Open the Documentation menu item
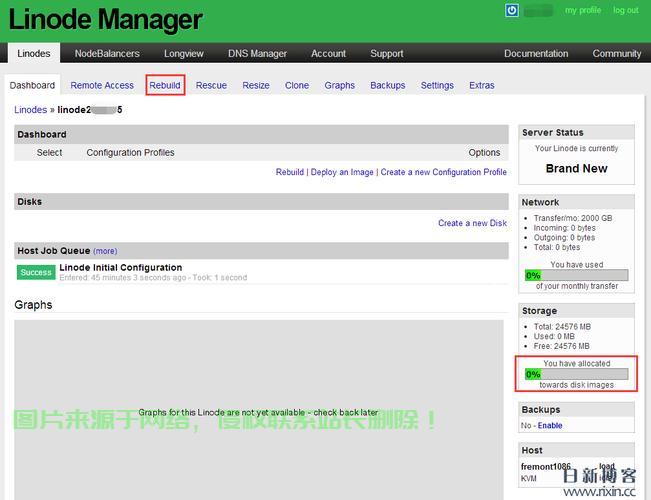This screenshot has height=500, width=651. (x=536, y=53)
